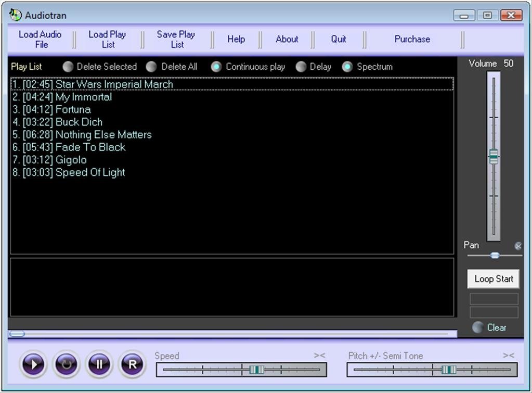Select track Buck Dich
The image size is (532, 393).
232,122
